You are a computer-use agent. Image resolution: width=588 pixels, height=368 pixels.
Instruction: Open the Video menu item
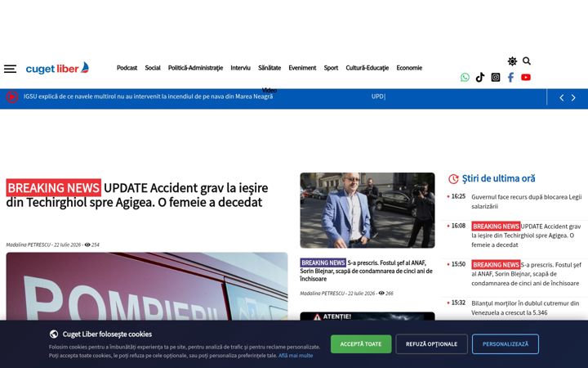tap(269, 90)
